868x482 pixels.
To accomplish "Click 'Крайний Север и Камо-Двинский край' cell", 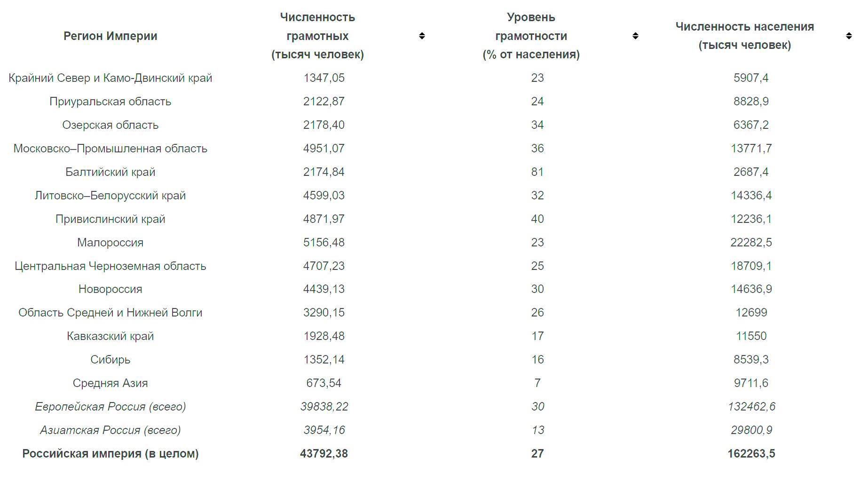I will tap(110, 78).
